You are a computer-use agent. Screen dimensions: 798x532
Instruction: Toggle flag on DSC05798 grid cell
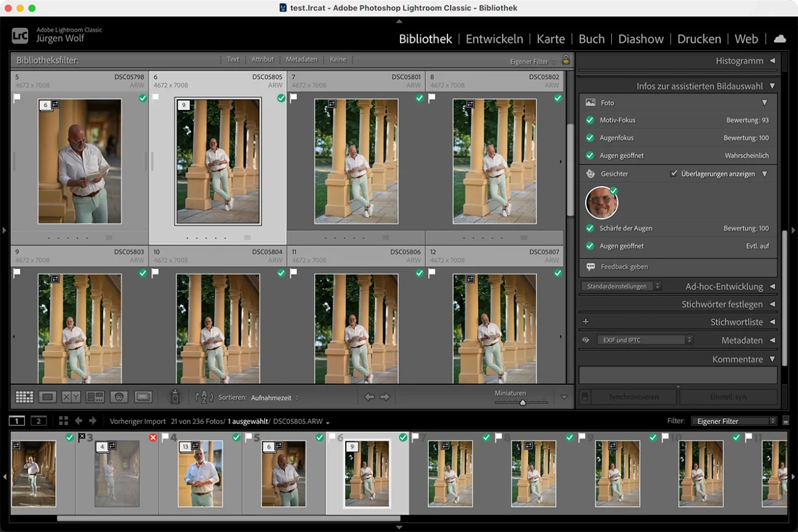tap(17, 97)
